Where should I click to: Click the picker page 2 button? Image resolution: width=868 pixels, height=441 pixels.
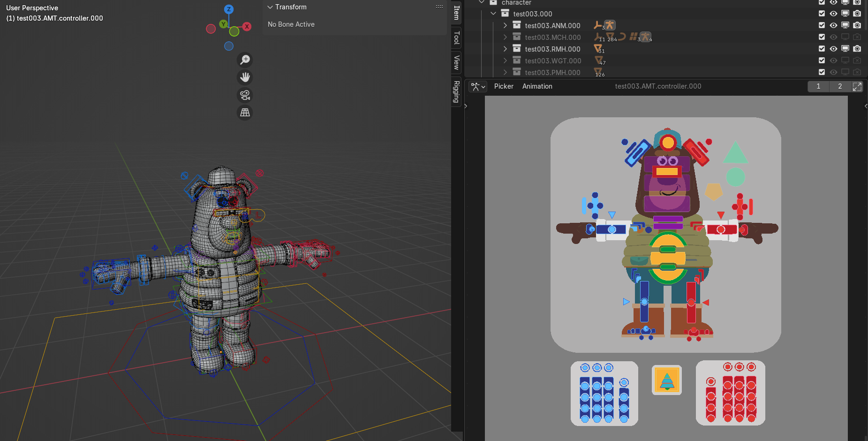click(839, 86)
